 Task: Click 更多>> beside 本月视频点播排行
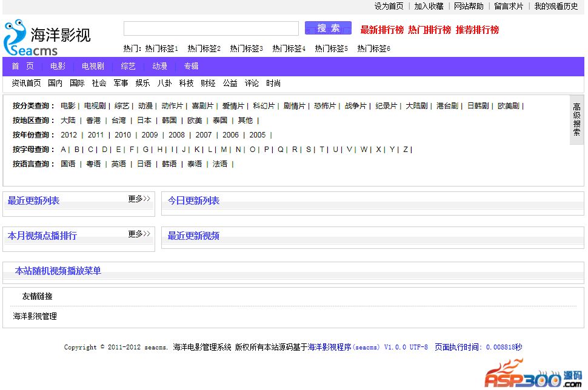pos(139,234)
